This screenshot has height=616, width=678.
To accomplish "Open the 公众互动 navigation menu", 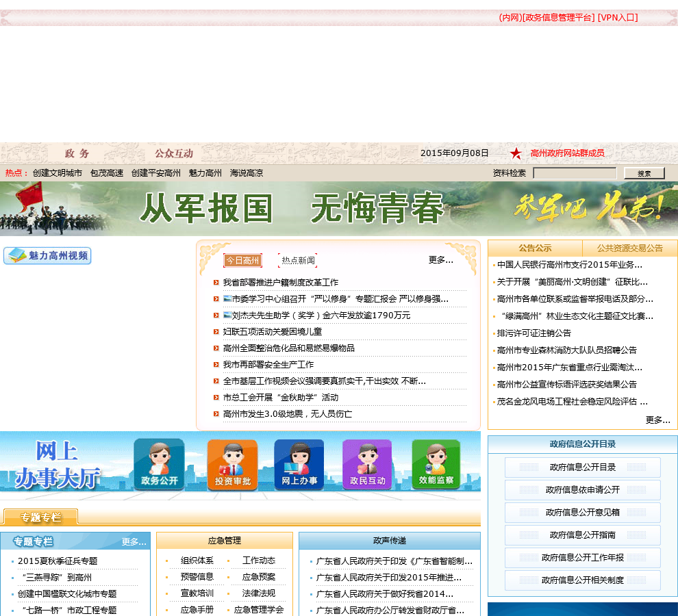I will click(174, 153).
